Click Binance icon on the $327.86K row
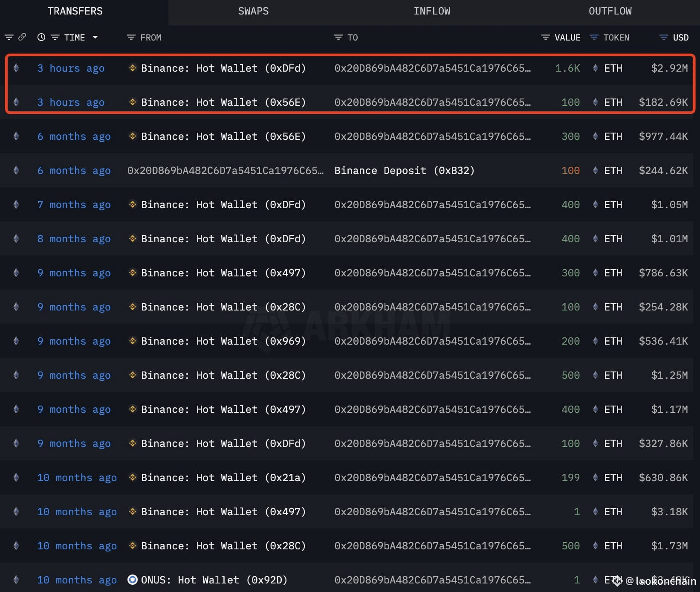Image resolution: width=700 pixels, height=592 pixels. tap(133, 443)
